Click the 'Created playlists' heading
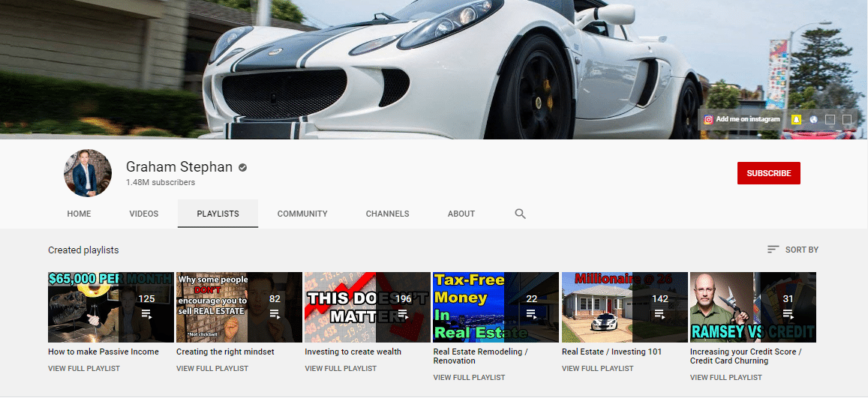Viewport: 868px width, 398px height. point(83,250)
